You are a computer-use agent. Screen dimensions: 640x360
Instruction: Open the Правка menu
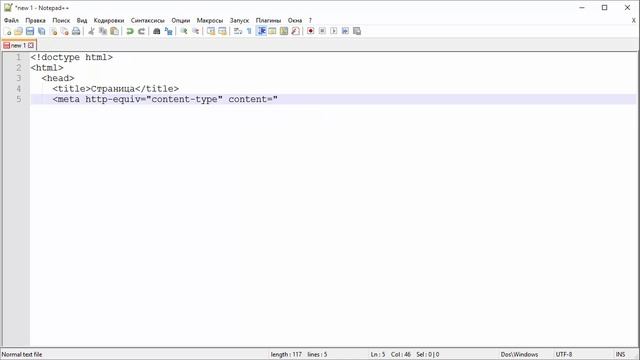(x=36, y=20)
